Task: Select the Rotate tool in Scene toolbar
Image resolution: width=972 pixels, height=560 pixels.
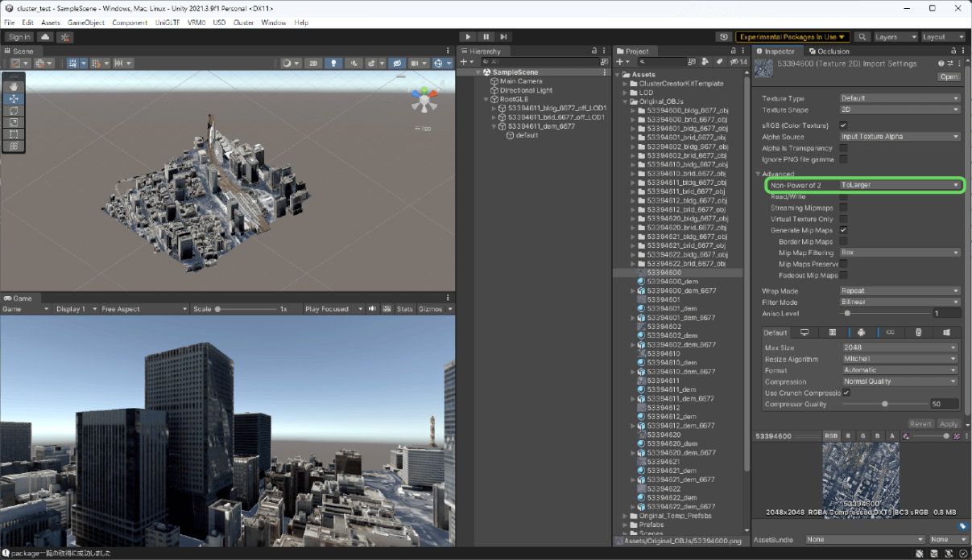Action: coord(14,110)
